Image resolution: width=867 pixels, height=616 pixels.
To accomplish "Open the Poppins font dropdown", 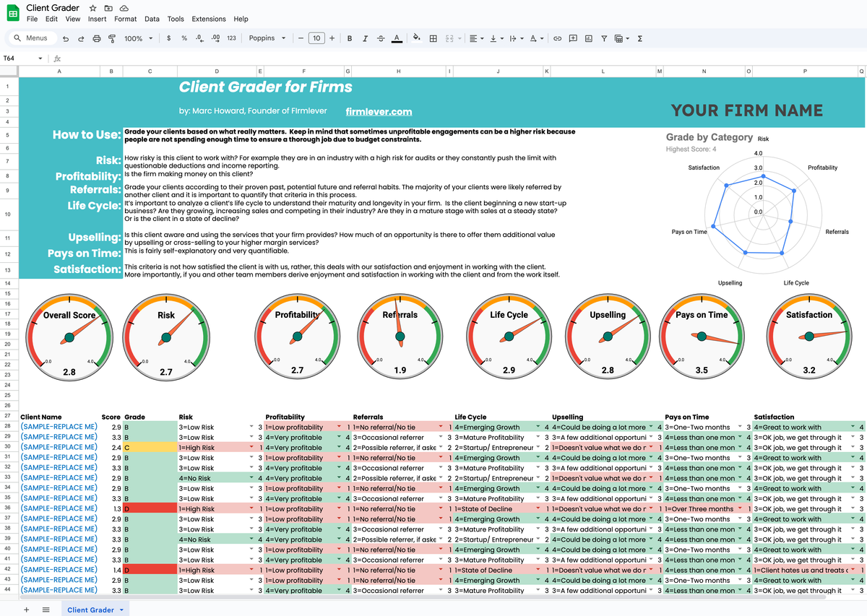I will 267,38.
